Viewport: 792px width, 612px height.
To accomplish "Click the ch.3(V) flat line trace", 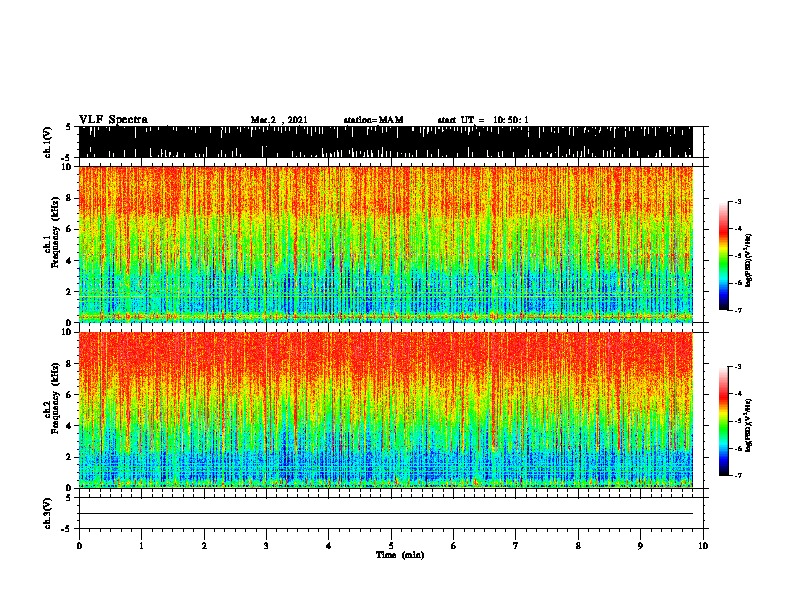I will pyautogui.click(x=385, y=514).
